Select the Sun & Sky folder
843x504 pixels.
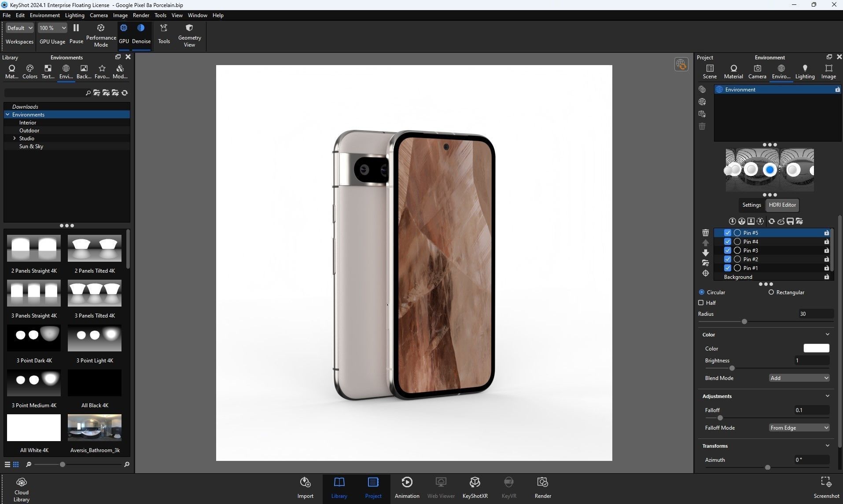click(31, 146)
